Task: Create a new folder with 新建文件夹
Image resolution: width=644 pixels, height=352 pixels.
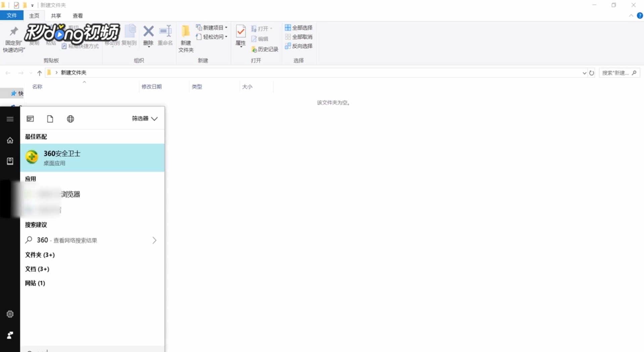Action: coord(186,39)
